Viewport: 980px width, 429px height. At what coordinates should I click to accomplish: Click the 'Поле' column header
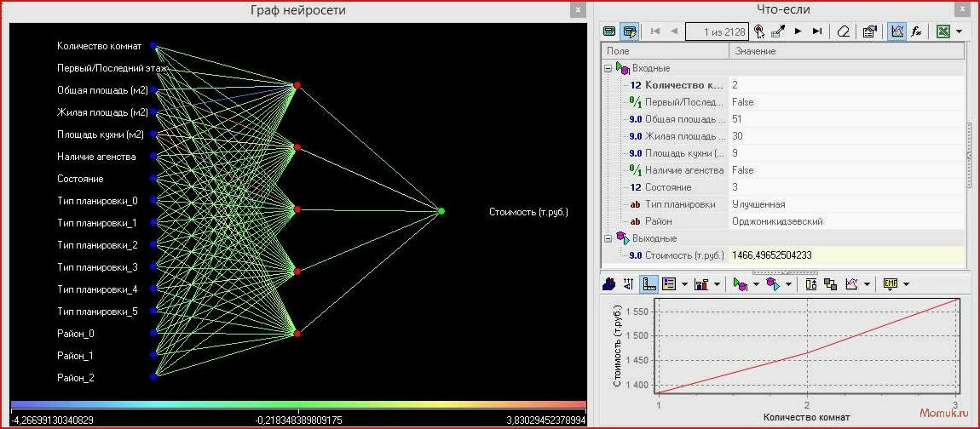click(665, 51)
